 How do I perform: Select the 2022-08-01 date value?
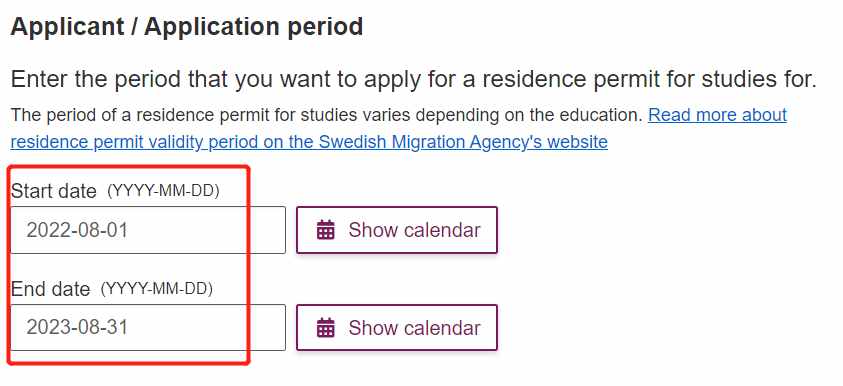tap(77, 230)
